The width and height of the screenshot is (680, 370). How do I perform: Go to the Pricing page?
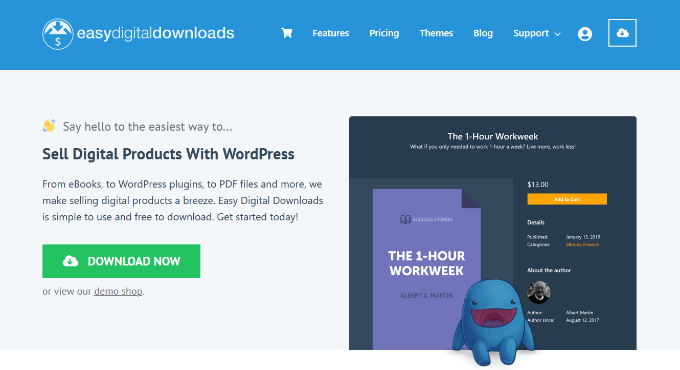pos(384,33)
